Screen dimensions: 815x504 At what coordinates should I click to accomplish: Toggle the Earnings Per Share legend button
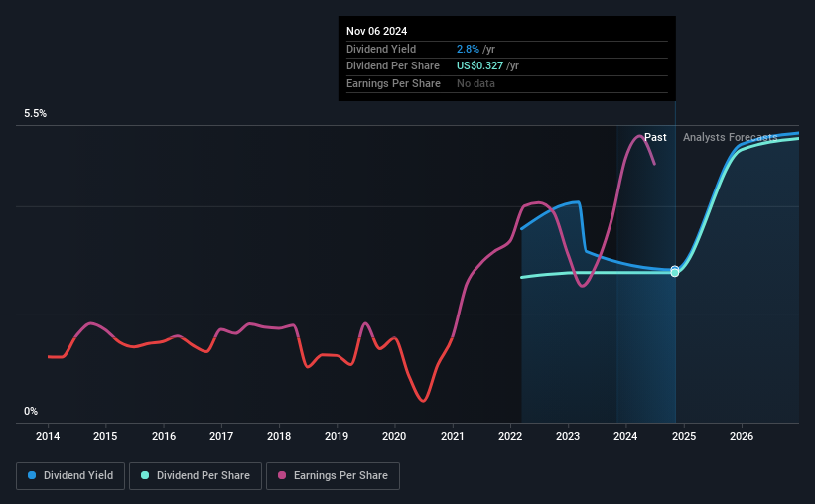(x=333, y=476)
